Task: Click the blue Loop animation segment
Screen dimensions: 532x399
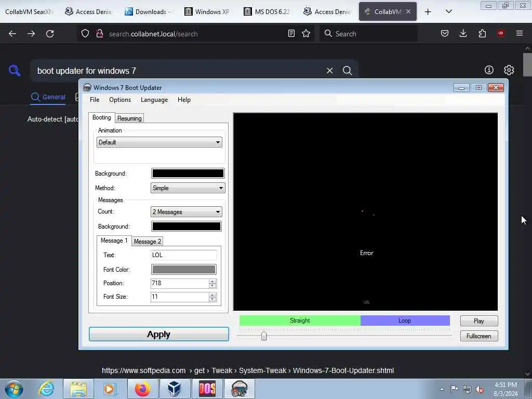Action: 405,320
